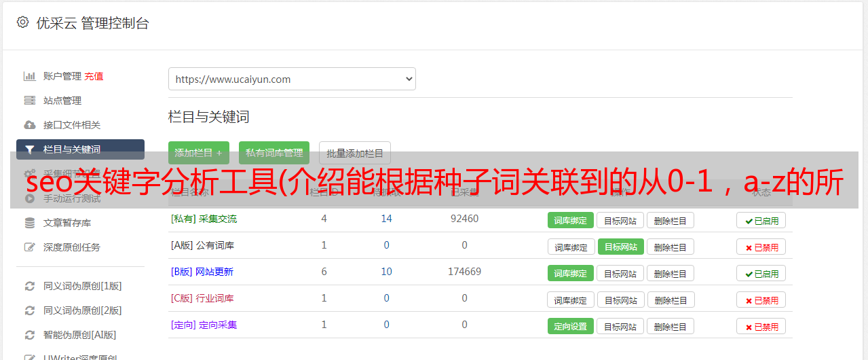Click the 批量添加栏目 button
868x360 pixels.
coord(355,153)
